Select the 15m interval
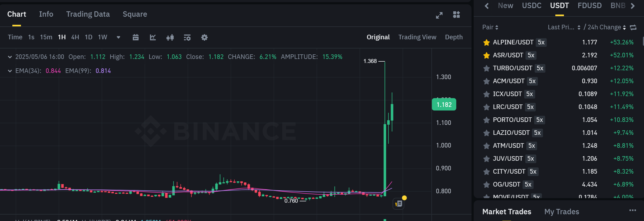 click(x=46, y=37)
